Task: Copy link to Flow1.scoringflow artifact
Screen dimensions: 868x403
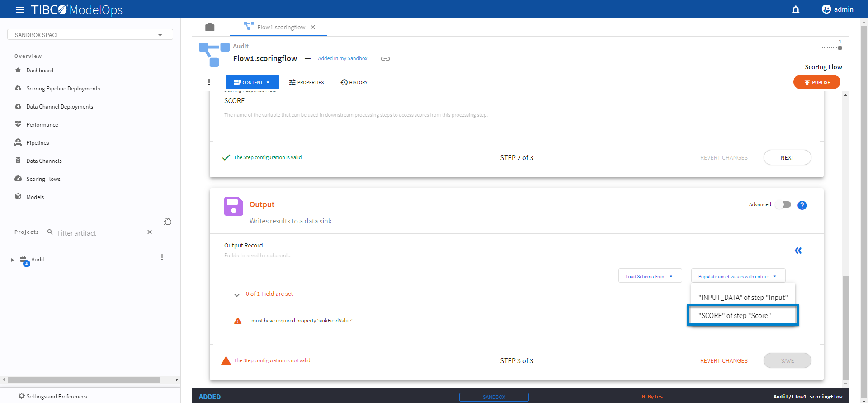Action: 385,59
